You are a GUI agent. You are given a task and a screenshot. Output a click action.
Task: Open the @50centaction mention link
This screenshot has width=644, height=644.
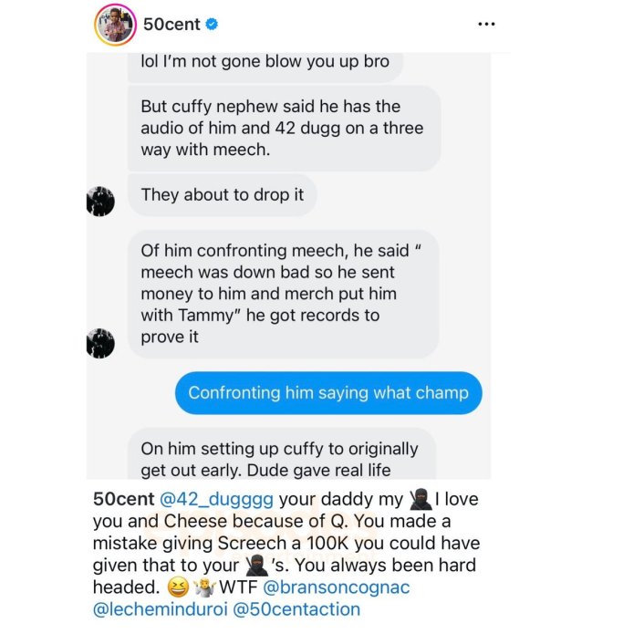296,609
